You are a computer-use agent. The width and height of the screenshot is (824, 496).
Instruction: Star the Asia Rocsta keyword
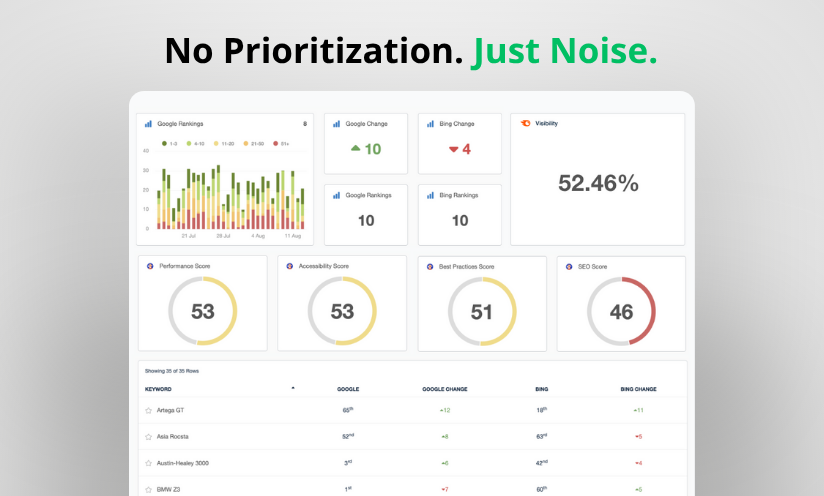coord(149,436)
